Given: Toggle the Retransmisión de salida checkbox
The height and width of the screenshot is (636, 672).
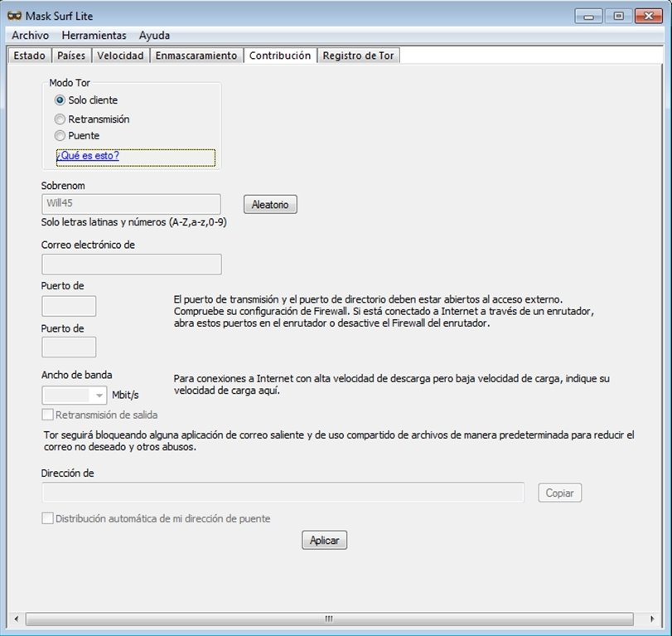Looking at the screenshot, I should [x=47, y=415].
